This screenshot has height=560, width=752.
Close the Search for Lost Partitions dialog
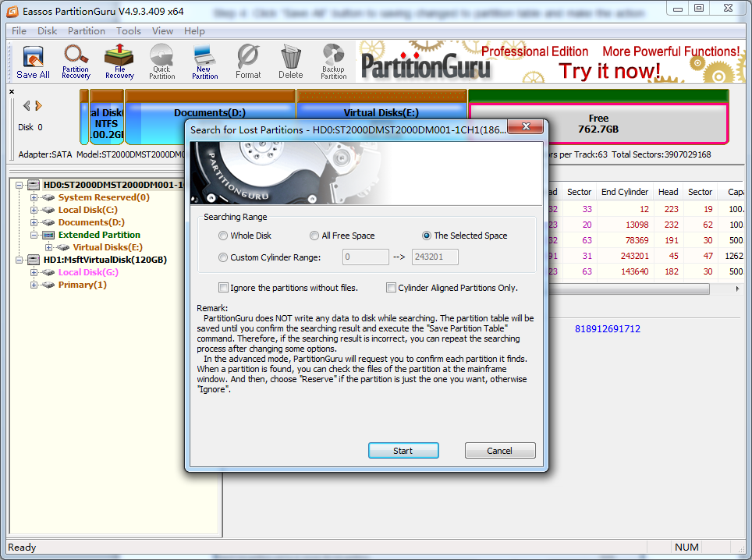click(526, 126)
